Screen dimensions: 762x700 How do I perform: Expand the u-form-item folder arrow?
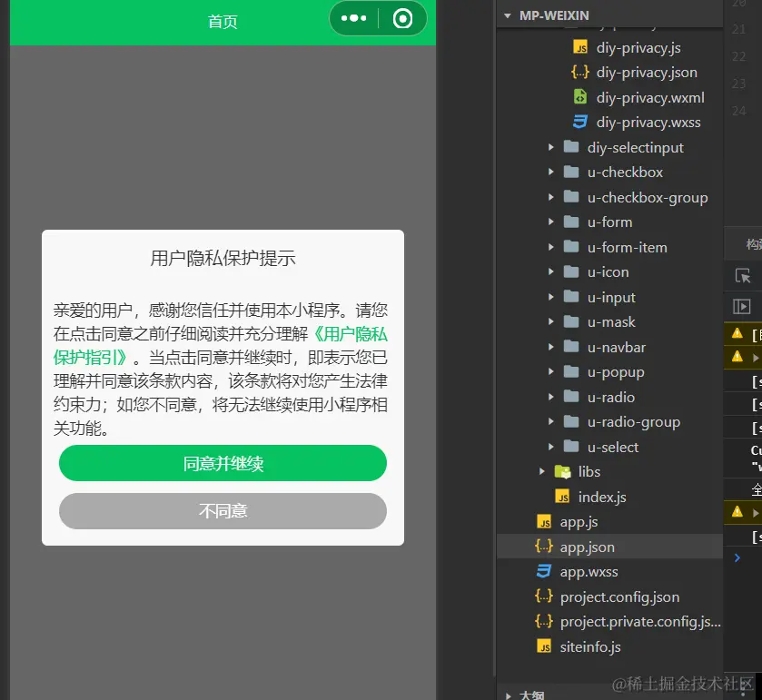click(x=550, y=247)
